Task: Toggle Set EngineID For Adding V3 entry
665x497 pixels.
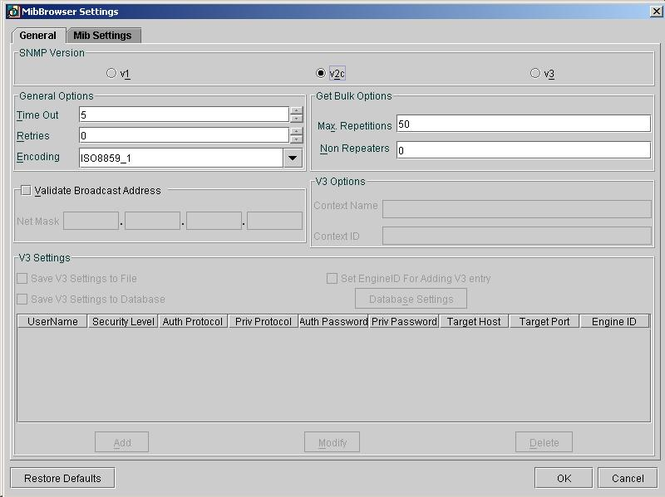Action: [332, 279]
